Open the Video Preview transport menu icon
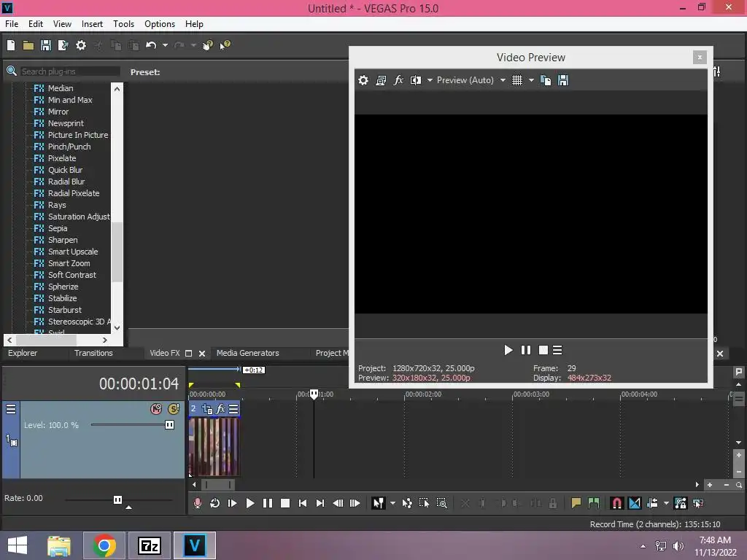The height and width of the screenshot is (560, 747). click(x=557, y=350)
